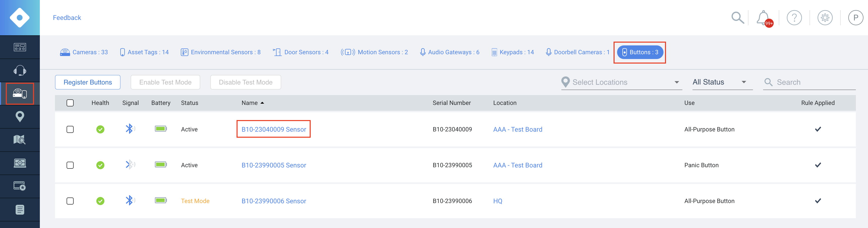This screenshot has height=228, width=868.
Task: Click battery icon for B10-23040009 Sensor
Action: pyautogui.click(x=161, y=129)
